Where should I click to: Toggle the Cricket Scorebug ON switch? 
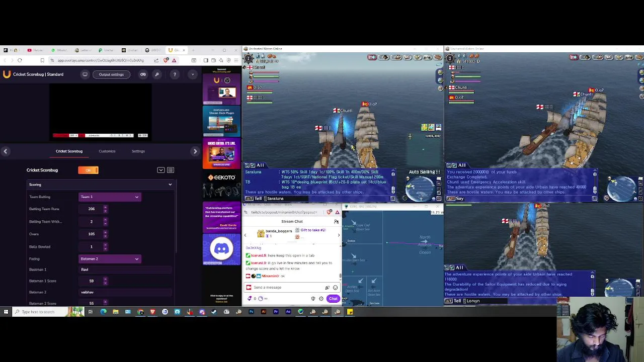point(88,170)
